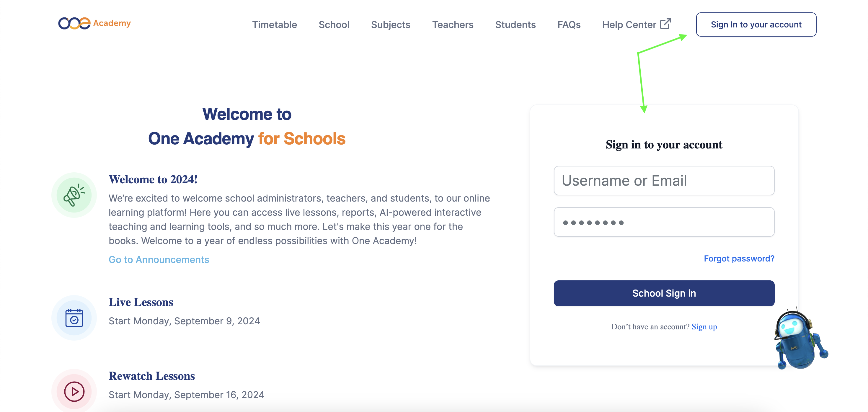This screenshot has width=868, height=412.
Task: View the Students navigation item
Action: tap(515, 24)
